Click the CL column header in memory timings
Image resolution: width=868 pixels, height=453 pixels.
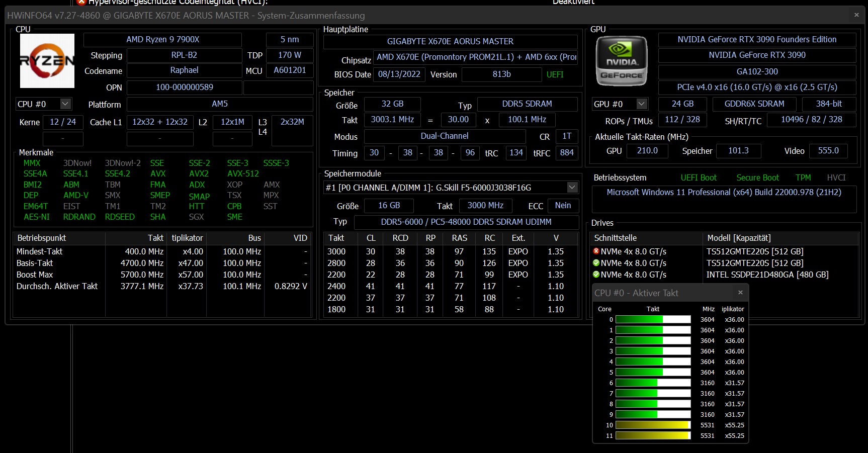tap(371, 238)
